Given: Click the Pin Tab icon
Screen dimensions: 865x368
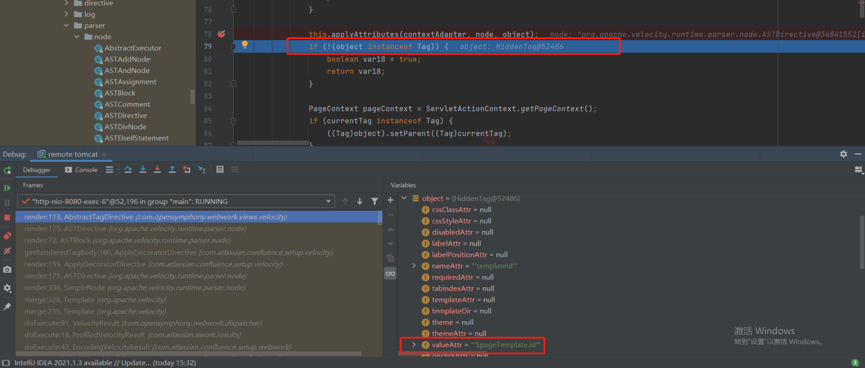Looking at the screenshot, I should [x=7, y=306].
